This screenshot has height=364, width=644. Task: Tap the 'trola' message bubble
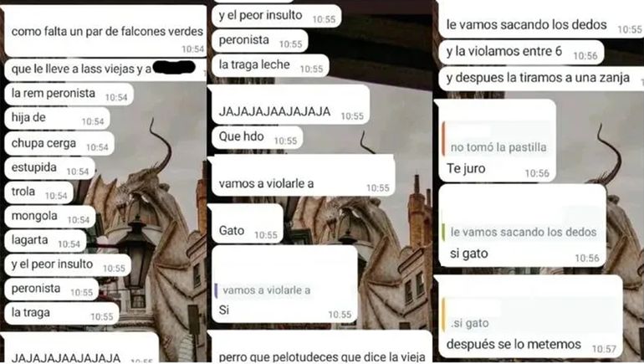pyautogui.click(x=38, y=192)
